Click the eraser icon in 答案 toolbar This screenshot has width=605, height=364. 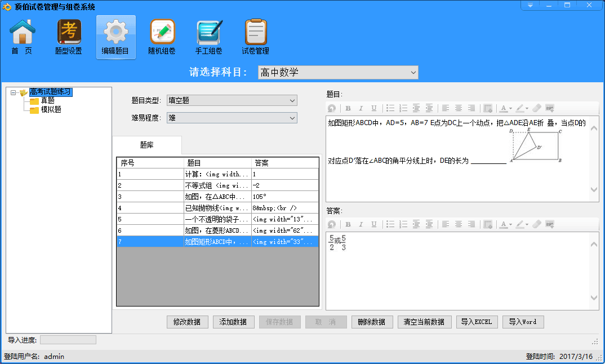pos(536,224)
